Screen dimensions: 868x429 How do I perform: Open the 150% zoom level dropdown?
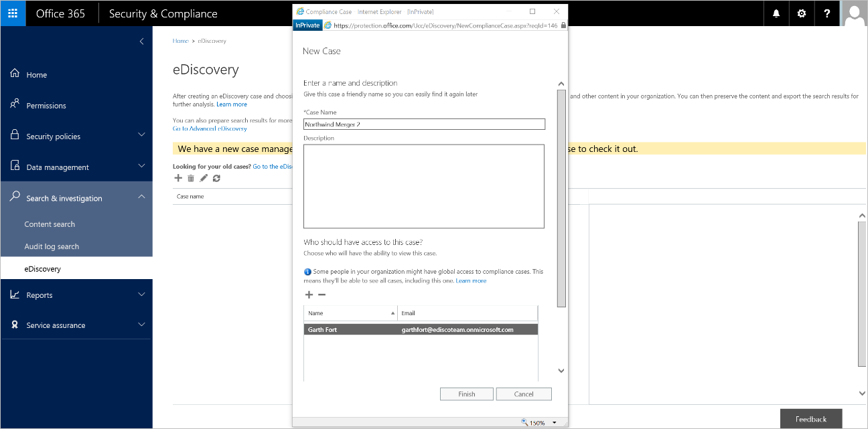[556, 422]
